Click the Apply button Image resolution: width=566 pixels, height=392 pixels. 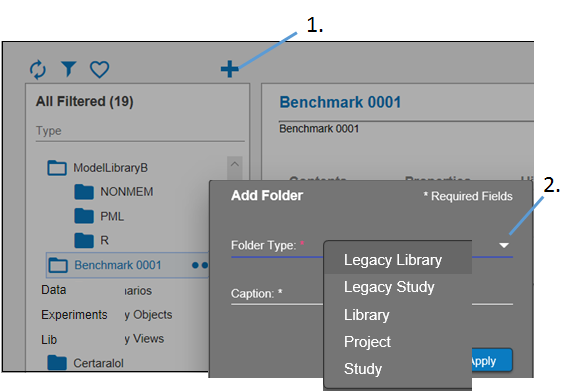[x=492, y=360]
